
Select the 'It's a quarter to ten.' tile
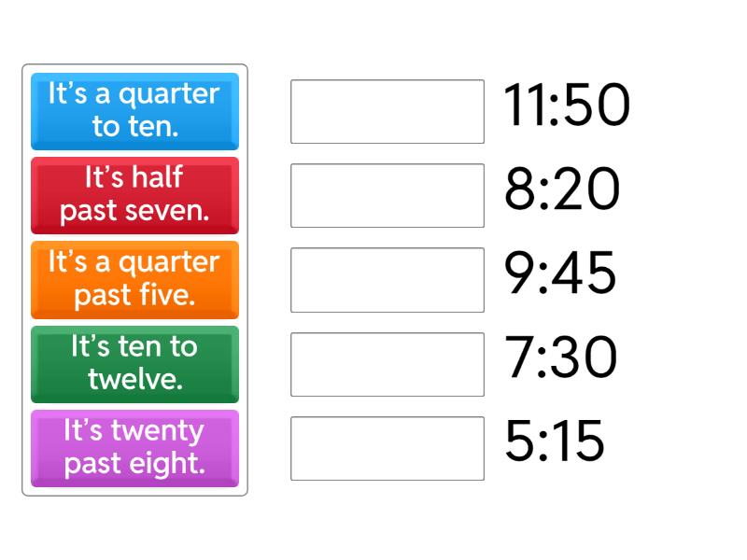pyautogui.click(x=134, y=110)
